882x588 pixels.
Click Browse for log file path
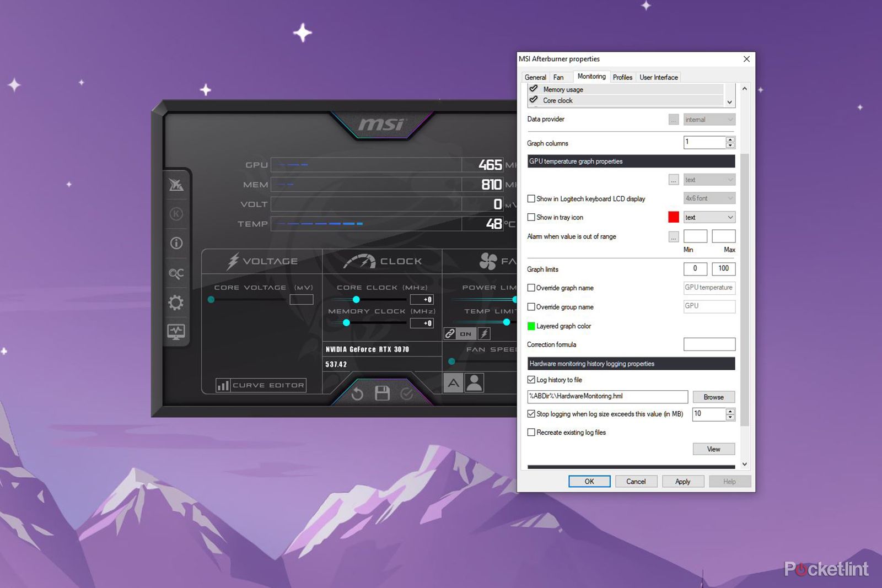[714, 397]
